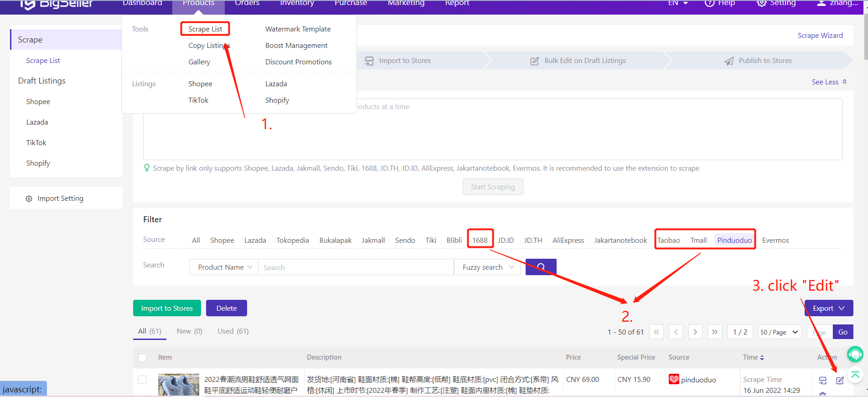Click the search magnifier button
The height and width of the screenshot is (397, 868).
pos(541,267)
